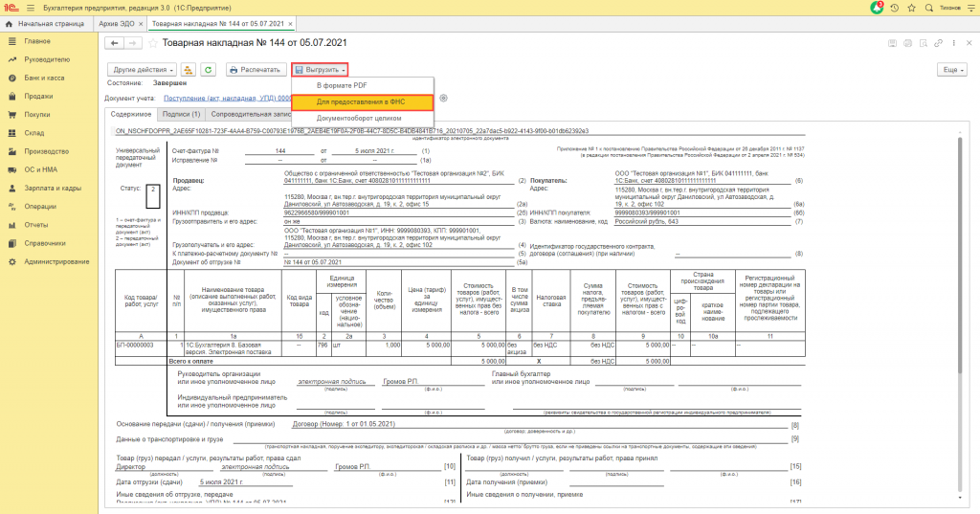Add document to favorites with star

153,43
